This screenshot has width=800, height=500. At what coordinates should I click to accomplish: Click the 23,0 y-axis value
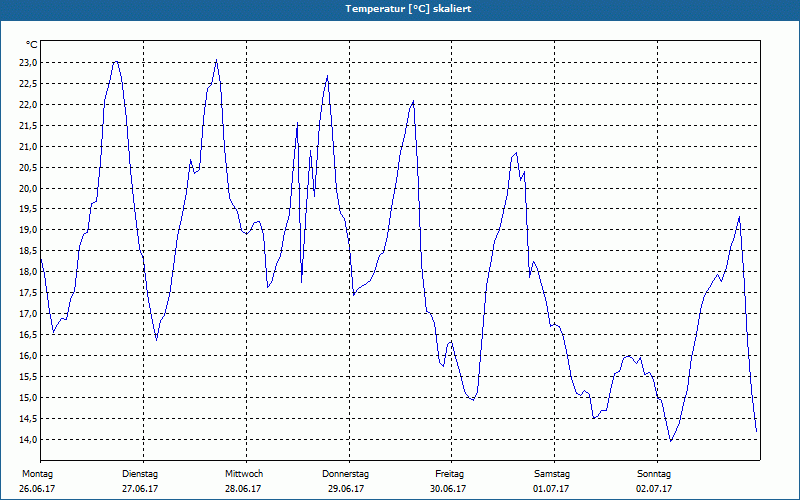pos(28,63)
